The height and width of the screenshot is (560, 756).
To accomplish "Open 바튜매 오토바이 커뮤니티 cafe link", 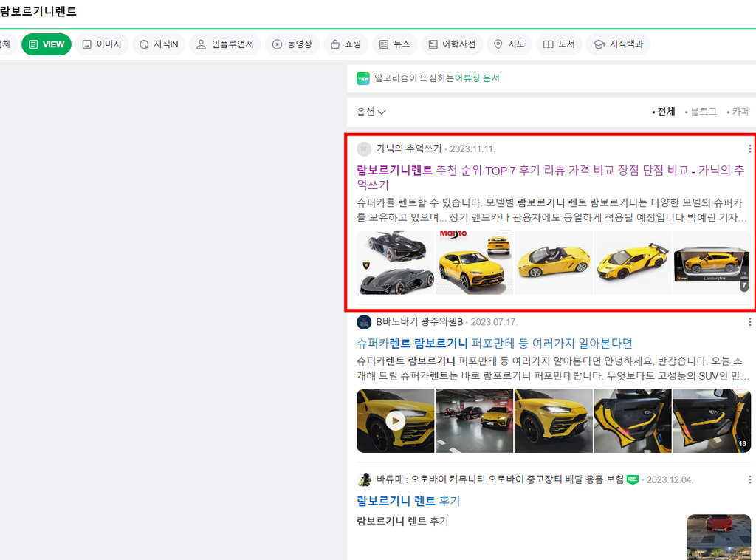I will [x=500, y=479].
